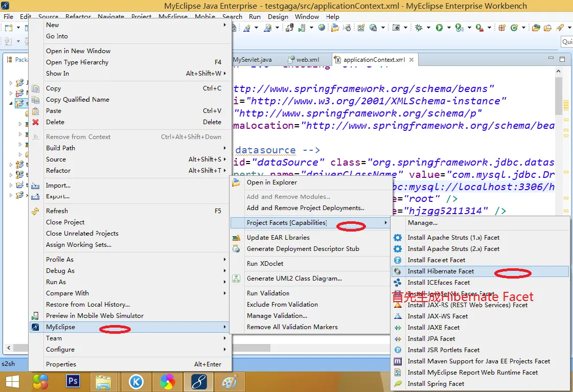Image resolution: width=573 pixels, height=392 pixels.
Task: Click the Windows Start button
Action: coord(12,381)
